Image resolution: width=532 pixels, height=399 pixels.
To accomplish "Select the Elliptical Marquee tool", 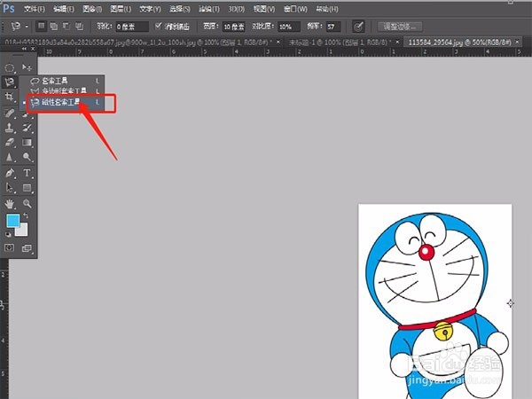I will coord(9,68).
